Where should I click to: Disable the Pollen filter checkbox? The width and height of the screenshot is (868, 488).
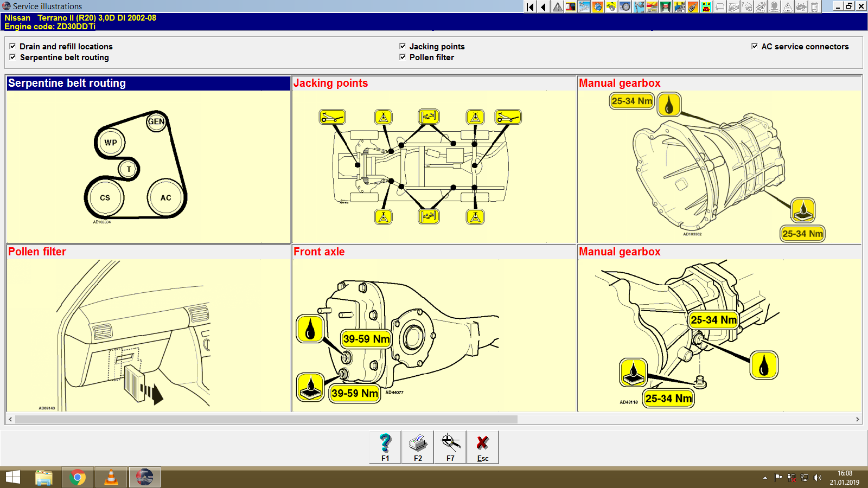coord(402,57)
